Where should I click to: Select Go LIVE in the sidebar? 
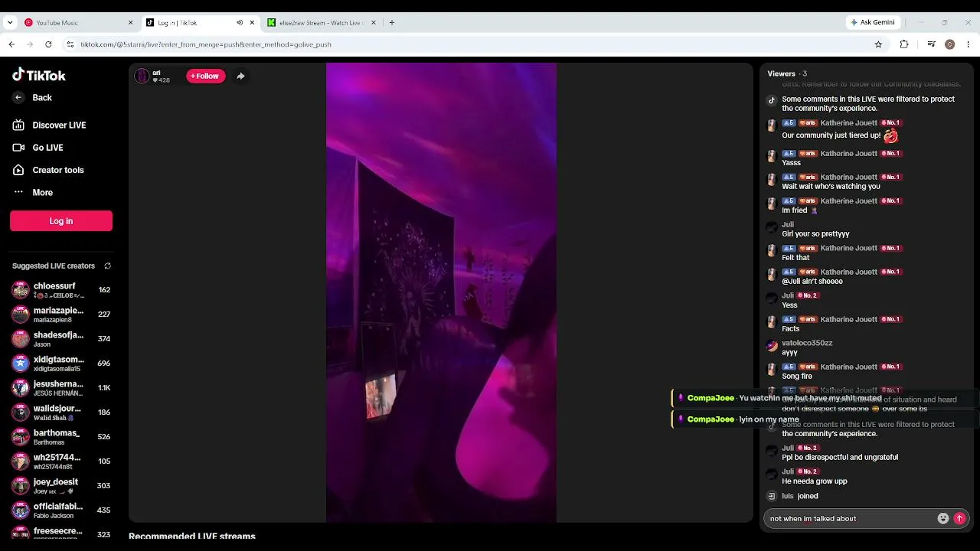47,148
